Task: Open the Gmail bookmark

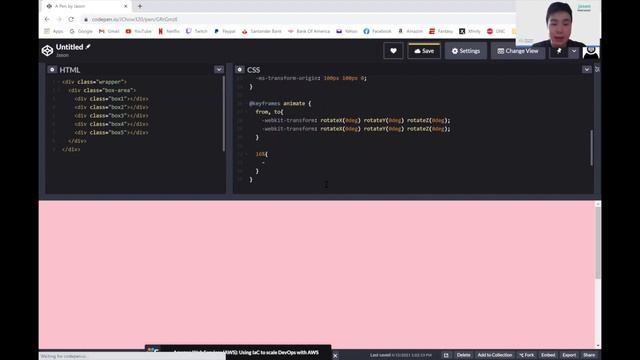Action: [x=109, y=31]
